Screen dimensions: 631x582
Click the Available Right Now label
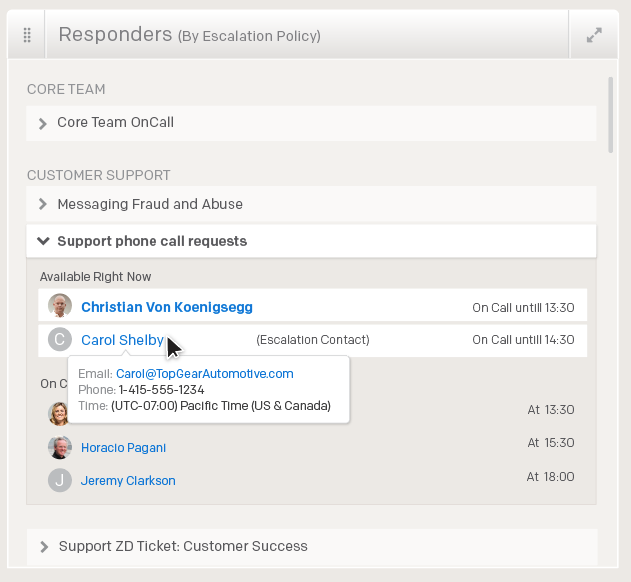point(95,277)
